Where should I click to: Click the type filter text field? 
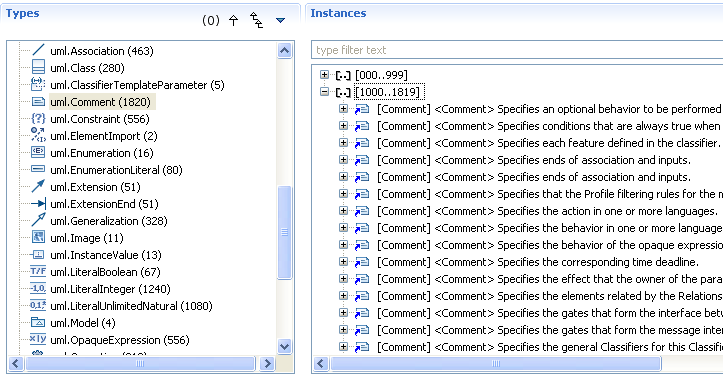517,50
